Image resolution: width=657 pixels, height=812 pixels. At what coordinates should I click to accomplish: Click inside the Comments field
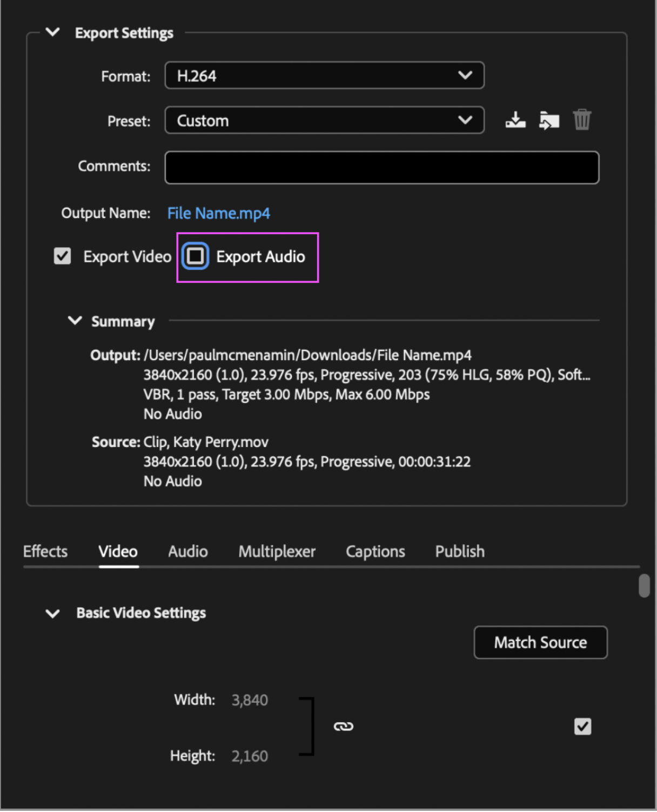click(x=381, y=167)
